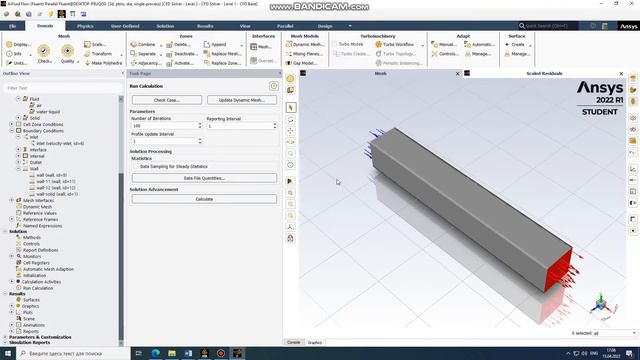The height and width of the screenshot is (360, 640).
Task: Click Turbo Workflow tool
Action: [x=395, y=44]
